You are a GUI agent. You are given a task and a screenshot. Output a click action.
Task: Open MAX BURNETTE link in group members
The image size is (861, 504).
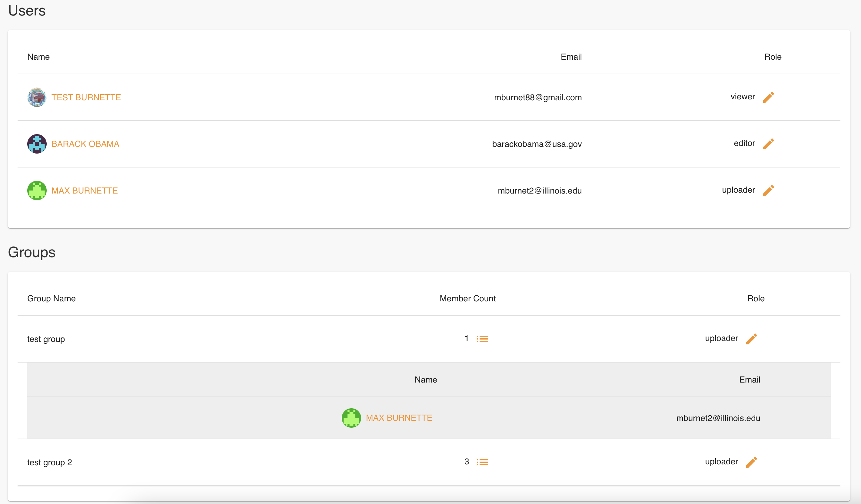click(399, 418)
